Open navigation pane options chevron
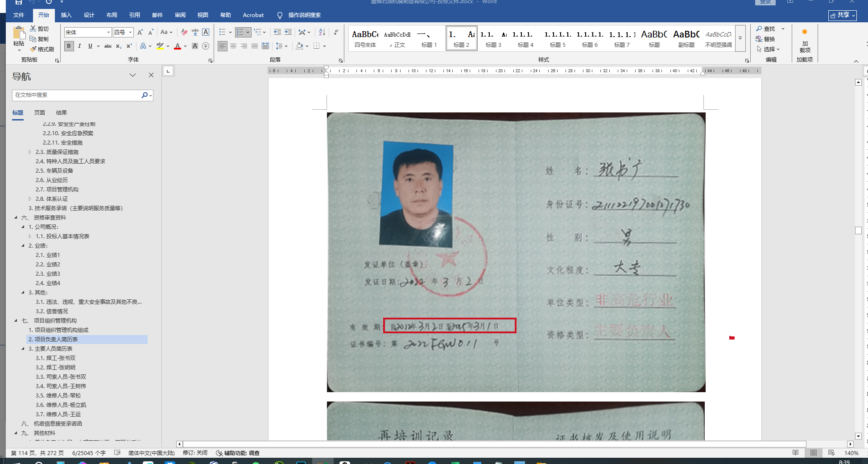 point(132,75)
